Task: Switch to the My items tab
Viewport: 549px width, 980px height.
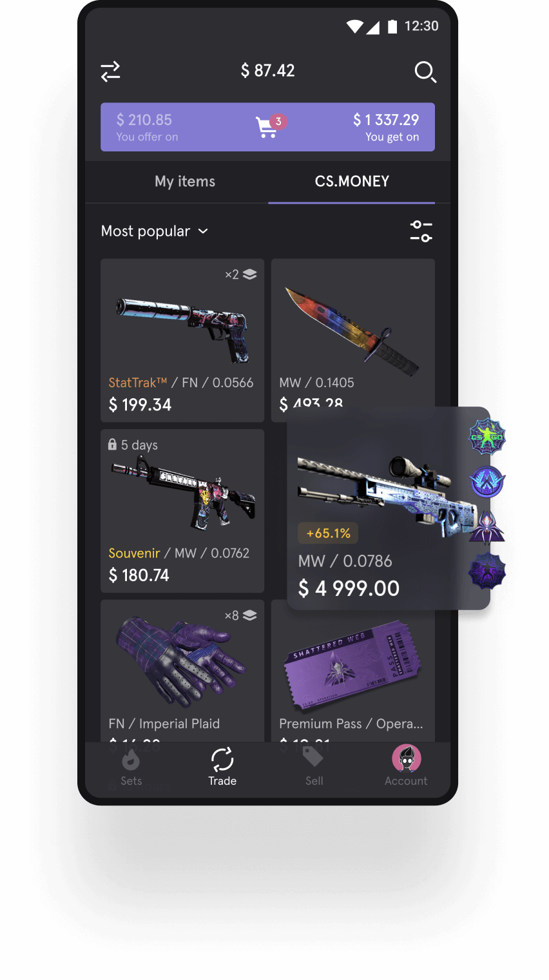Action: [x=185, y=182]
